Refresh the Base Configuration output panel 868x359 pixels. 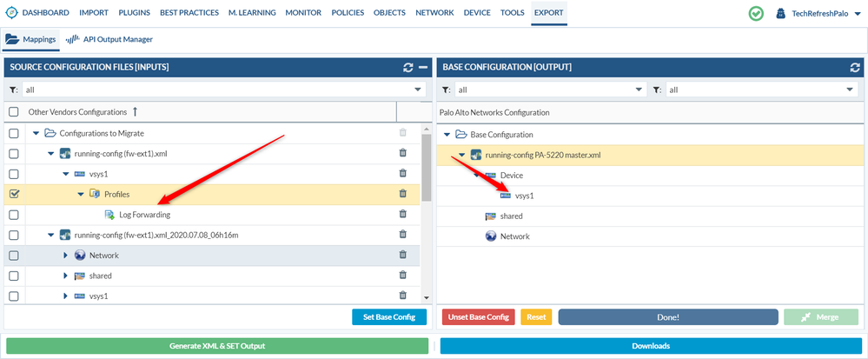coord(855,68)
